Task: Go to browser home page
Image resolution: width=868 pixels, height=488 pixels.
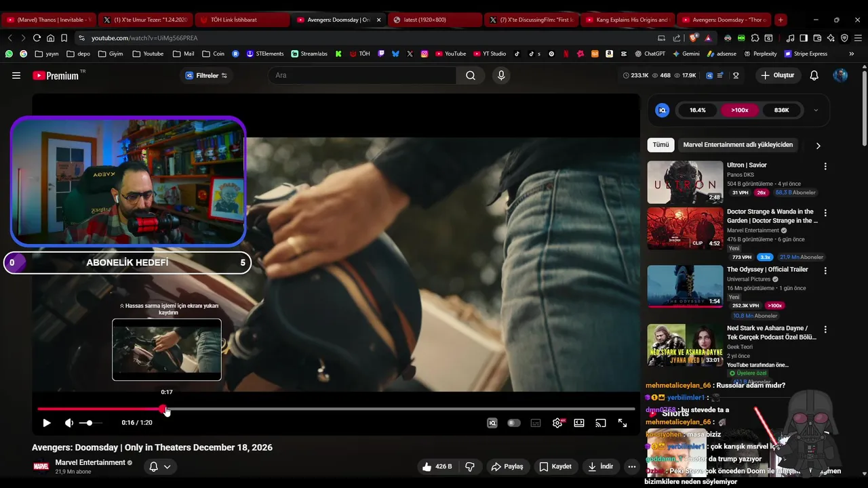Action: point(50,38)
